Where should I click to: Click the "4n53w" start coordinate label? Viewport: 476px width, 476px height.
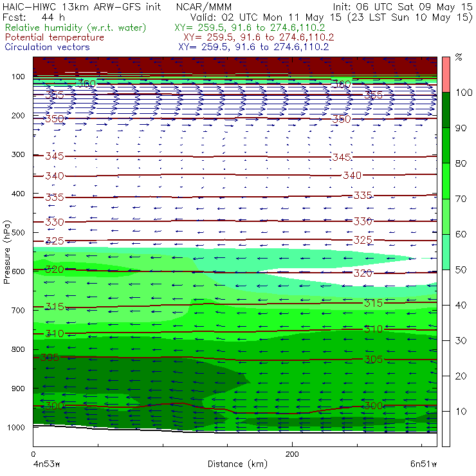click(47, 464)
